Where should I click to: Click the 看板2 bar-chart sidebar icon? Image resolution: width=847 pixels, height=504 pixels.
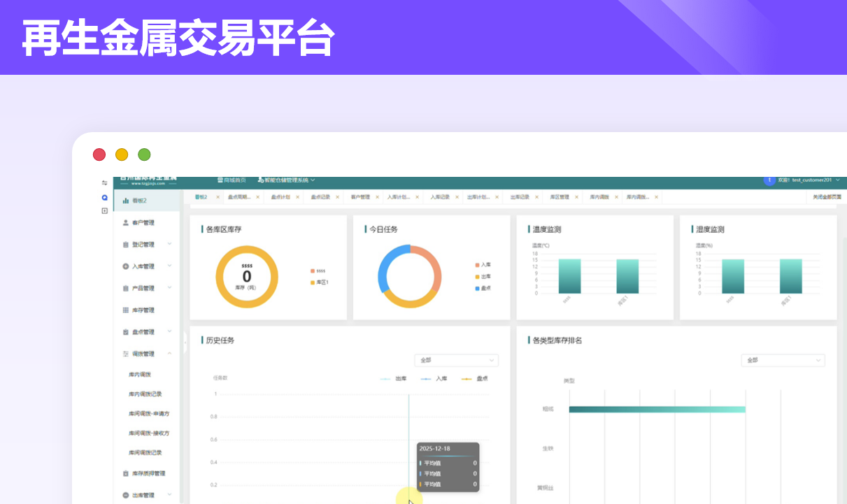coord(126,201)
